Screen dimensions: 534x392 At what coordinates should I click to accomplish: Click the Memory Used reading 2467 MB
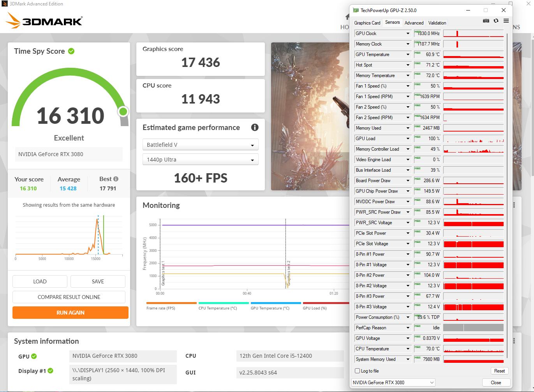pos(427,128)
